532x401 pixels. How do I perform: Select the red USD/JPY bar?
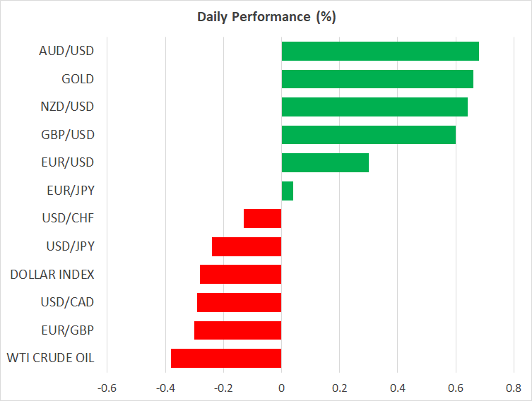(x=247, y=246)
